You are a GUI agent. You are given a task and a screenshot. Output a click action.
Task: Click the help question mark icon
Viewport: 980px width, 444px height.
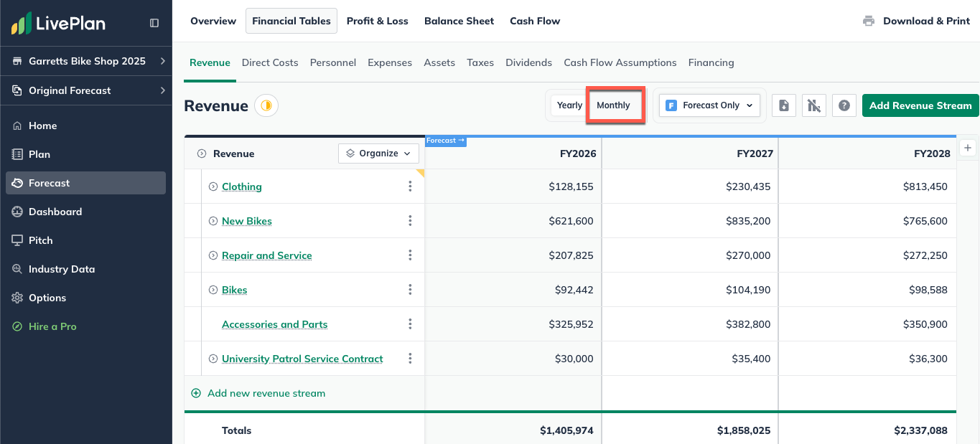844,105
